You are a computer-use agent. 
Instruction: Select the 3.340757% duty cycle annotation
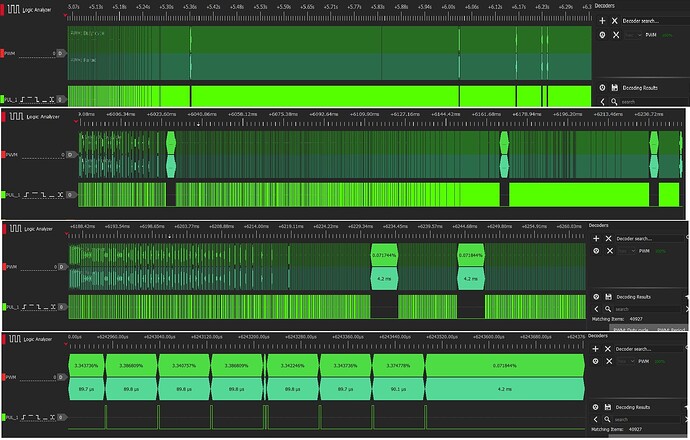tap(184, 366)
